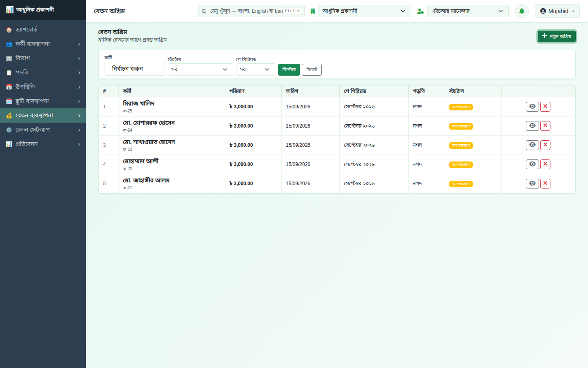The width and height of the screenshot is (588, 368).
Task: Click the ড্যাশবোর্ড home icon in sidebar
Action: coord(9,30)
